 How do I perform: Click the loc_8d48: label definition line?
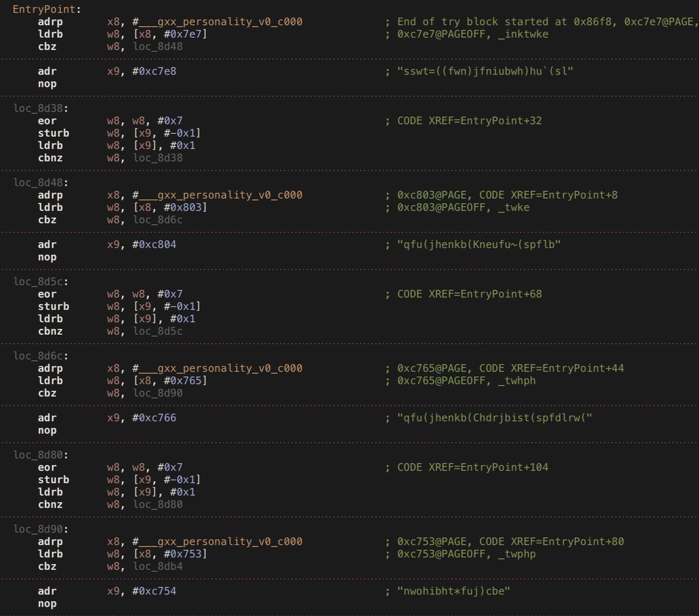[x=41, y=182]
